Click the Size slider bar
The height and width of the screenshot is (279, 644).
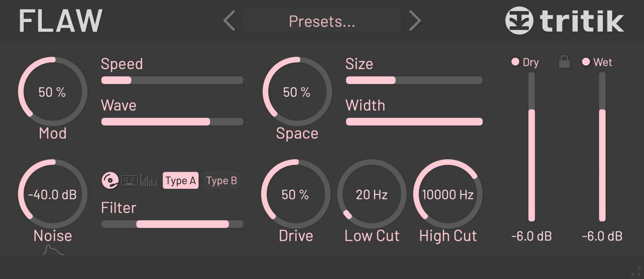[414, 80]
